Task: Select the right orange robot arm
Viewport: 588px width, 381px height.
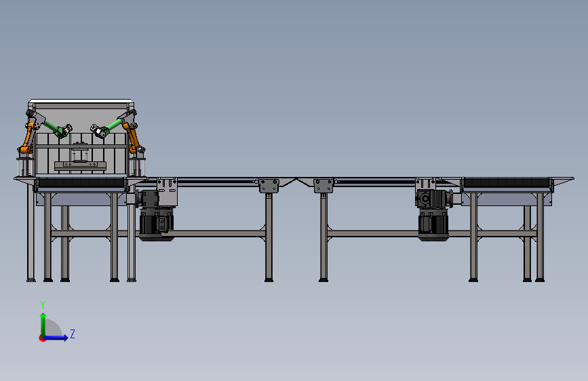Action: 132,138
